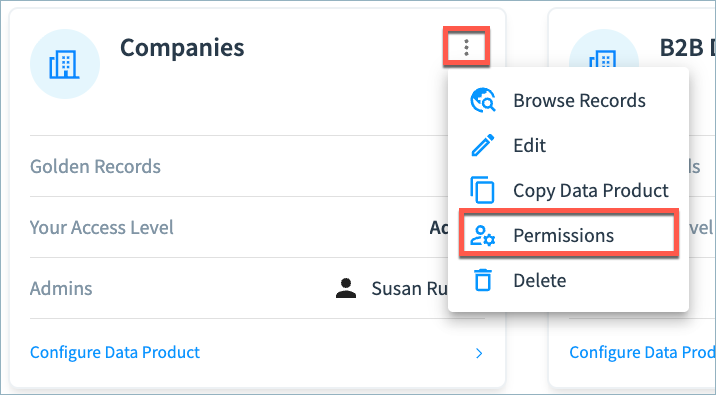
Task: Click the Copy Data Product icon
Action: coord(482,190)
